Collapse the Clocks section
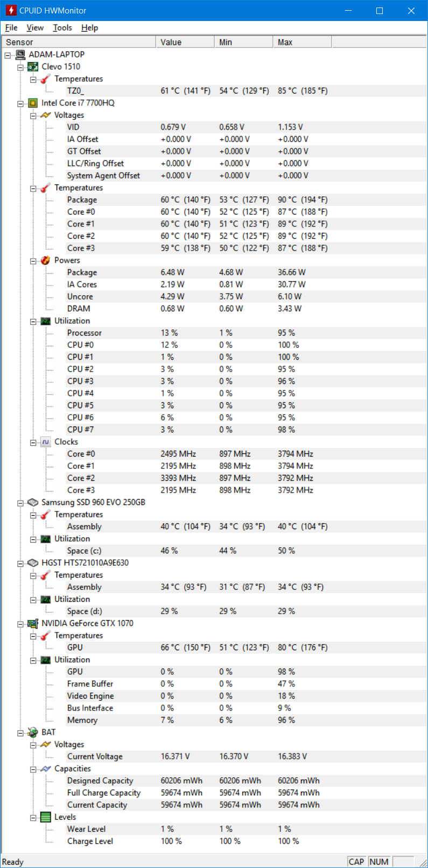Image resolution: width=428 pixels, height=868 pixels. (x=33, y=442)
